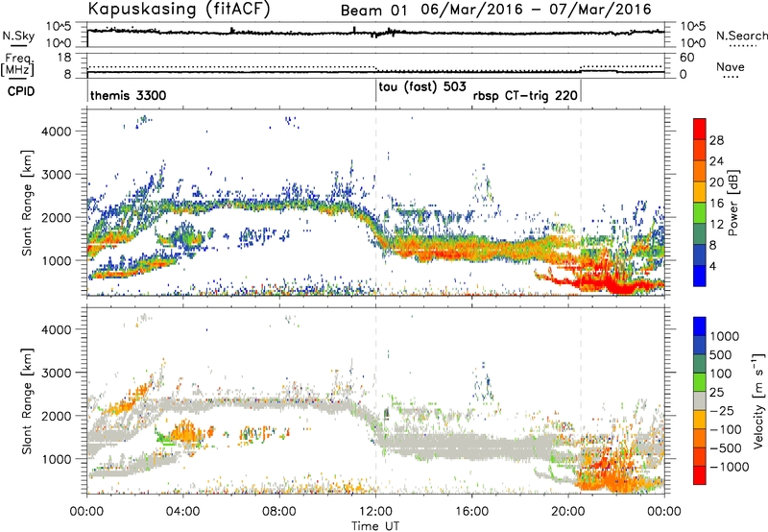This screenshot has height=532, width=768.
Task: Click Velocity colorbar segment between -500 and -1000
Action: point(700,456)
